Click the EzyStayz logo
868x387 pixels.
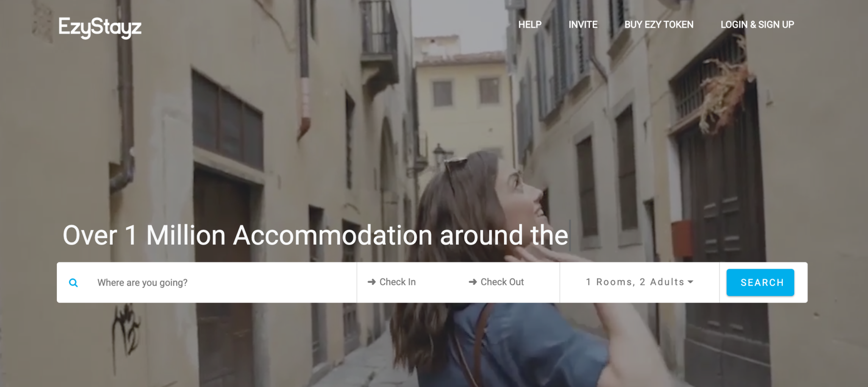(x=100, y=28)
